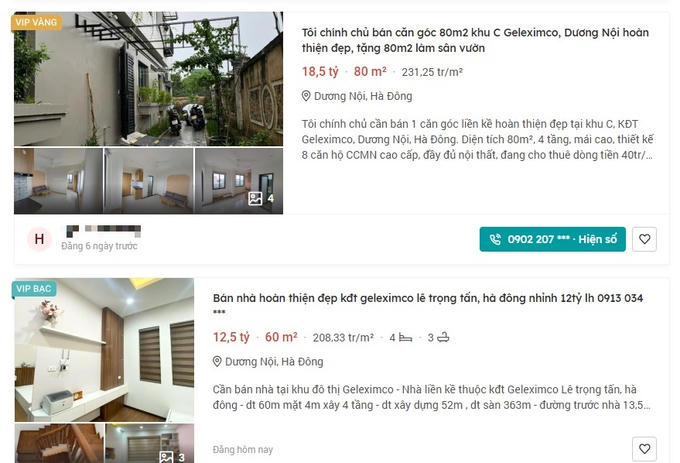
Task: View main photo of room with blinds
Action: pyautogui.click(x=105, y=350)
